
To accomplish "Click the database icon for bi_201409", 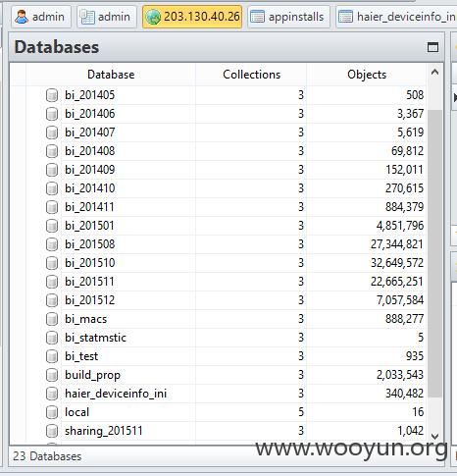I will (x=52, y=170).
